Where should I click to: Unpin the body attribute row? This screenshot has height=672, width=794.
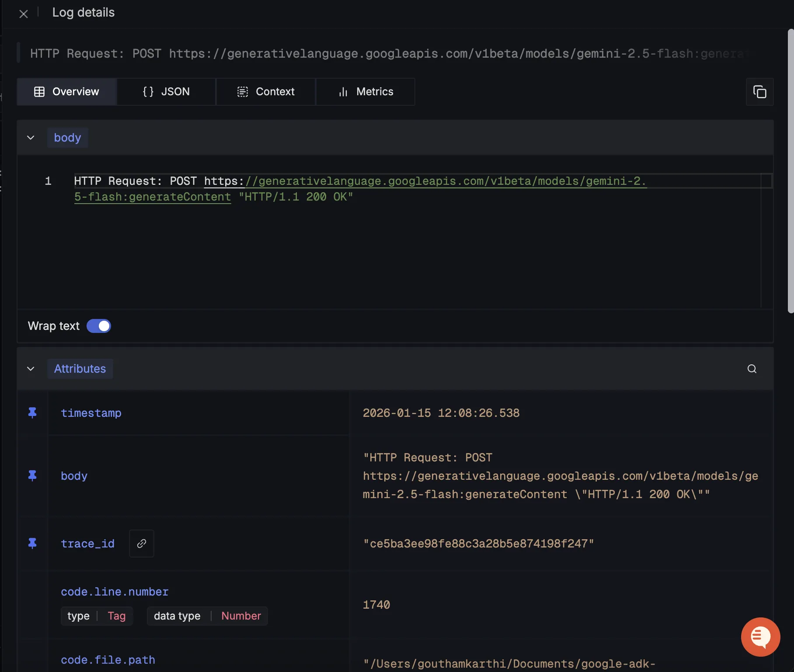(x=32, y=476)
